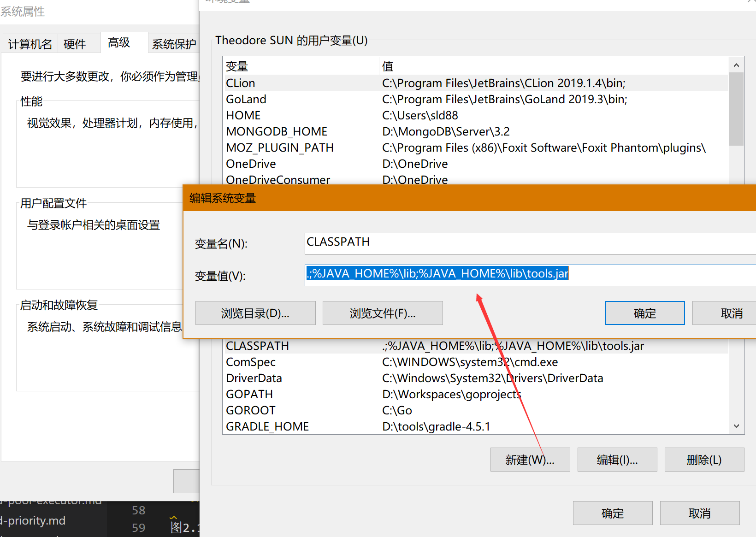Screen dimensions: 756x537
Task: Open the 计算机名 tab in System Properties
Action: [30, 44]
